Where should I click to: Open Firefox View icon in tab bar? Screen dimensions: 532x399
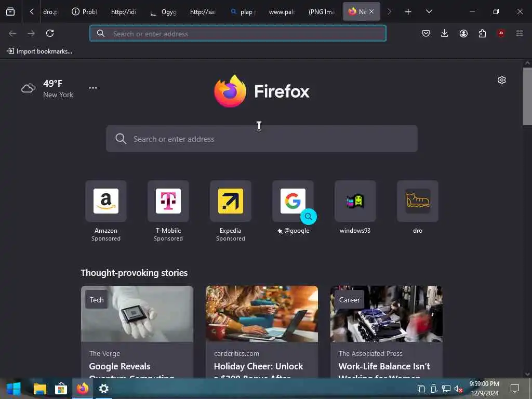10,11
